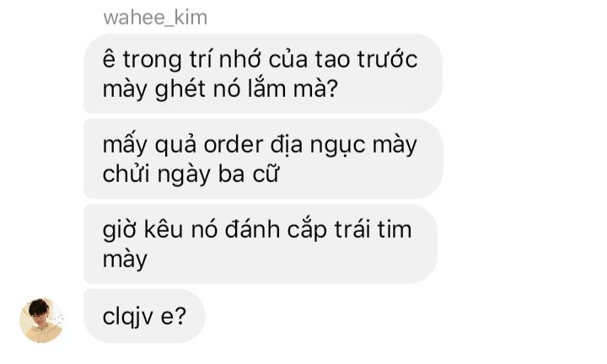Click the word "clqjv" in the last bubble

click(x=128, y=317)
